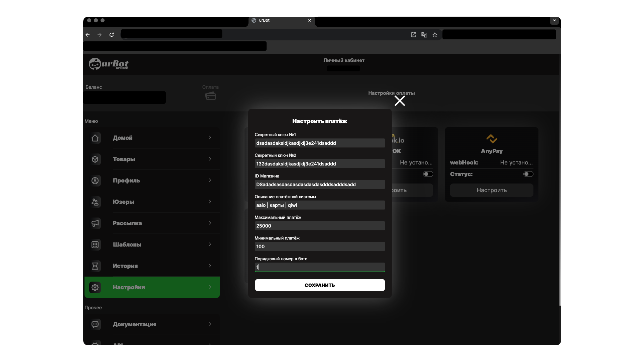This screenshot has width=644, height=362.
Task: Click the Юзеры people icon
Action: click(x=95, y=202)
